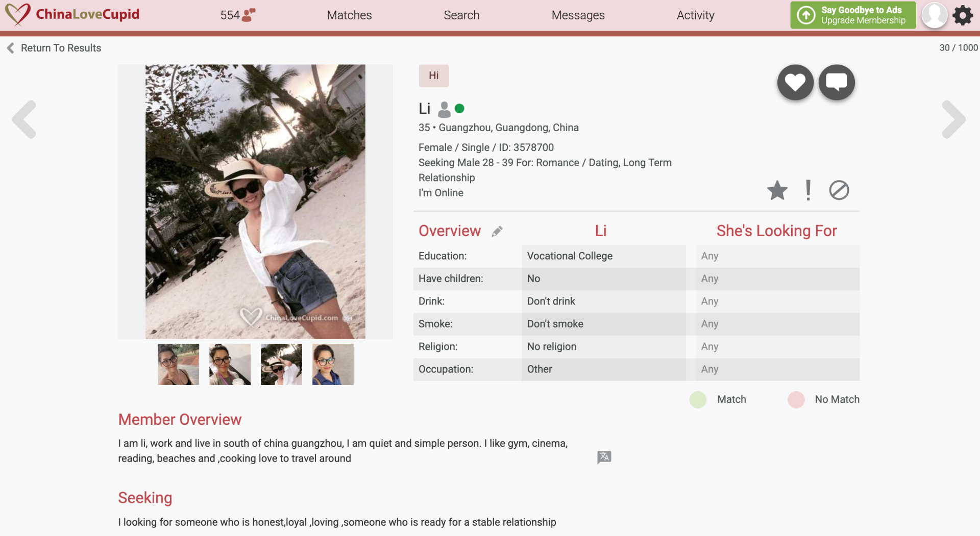Click the ChinaLoveCupid heart logo

coord(17,15)
